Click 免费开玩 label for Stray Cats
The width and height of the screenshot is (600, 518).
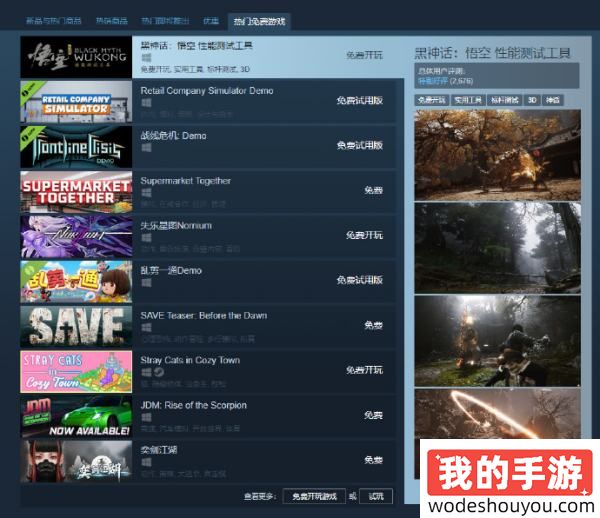tap(364, 370)
